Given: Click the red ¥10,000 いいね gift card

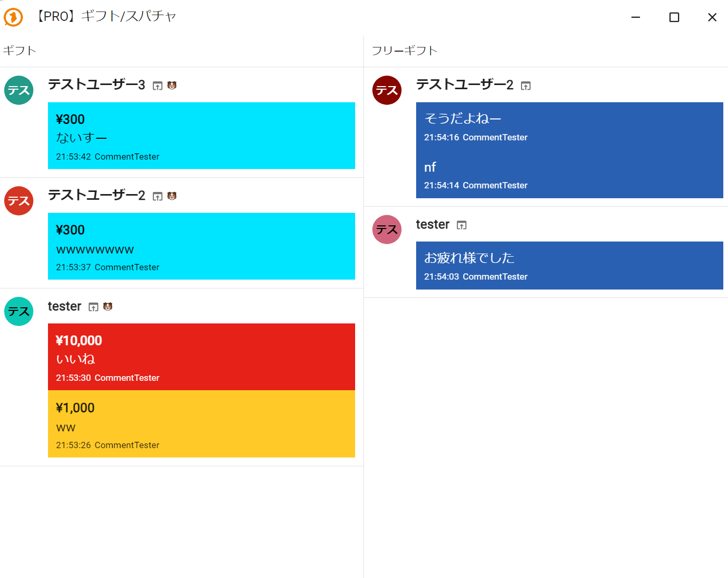Looking at the screenshot, I should coord(201,357).
